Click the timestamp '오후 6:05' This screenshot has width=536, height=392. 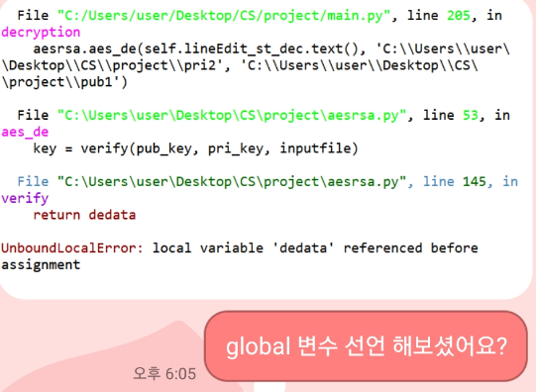[x=164, y=373]
